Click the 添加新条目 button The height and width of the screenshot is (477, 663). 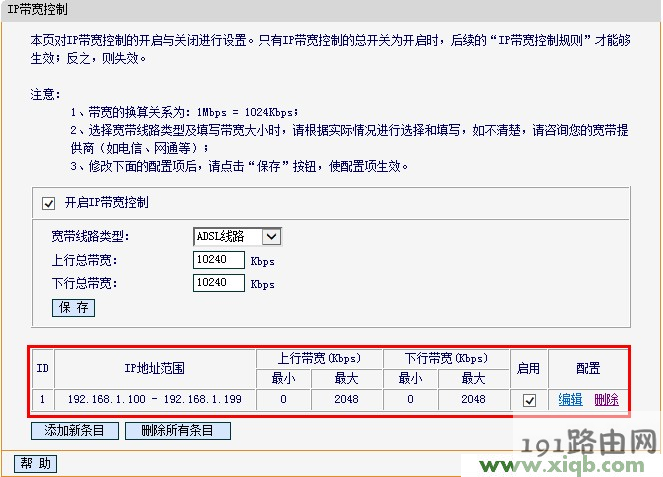75,430
